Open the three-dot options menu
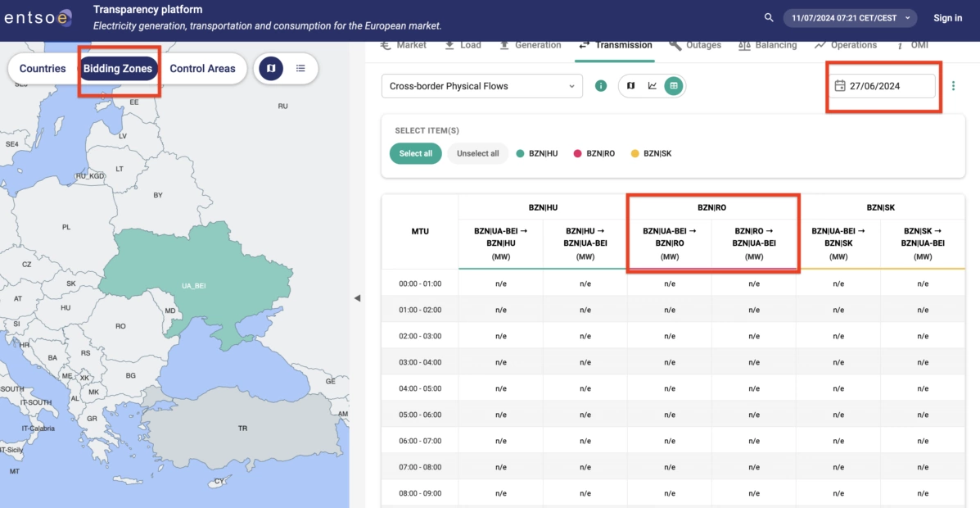980x508 pixels. click(953, 86)
